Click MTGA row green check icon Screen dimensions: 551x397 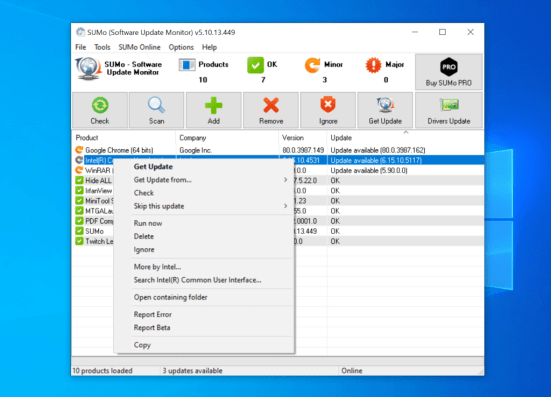pos(79,211)
